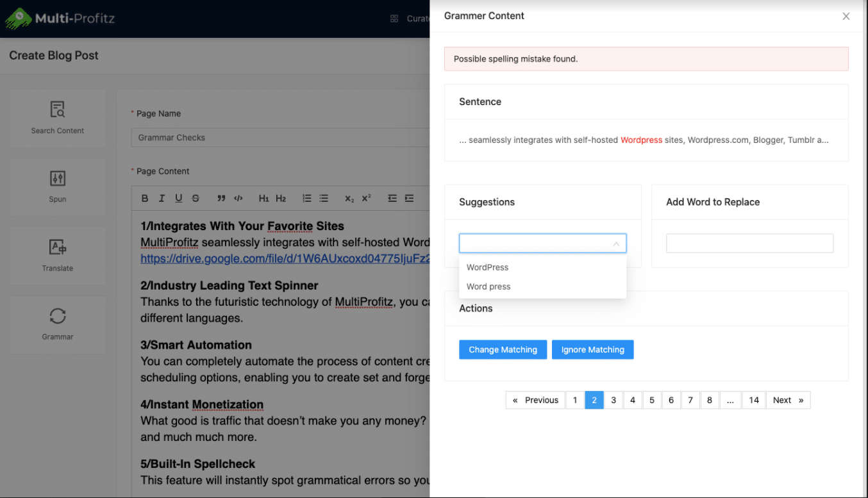Toggle bold formatting in editor
The image size is (868, 498).
click(x=145, y=199)
